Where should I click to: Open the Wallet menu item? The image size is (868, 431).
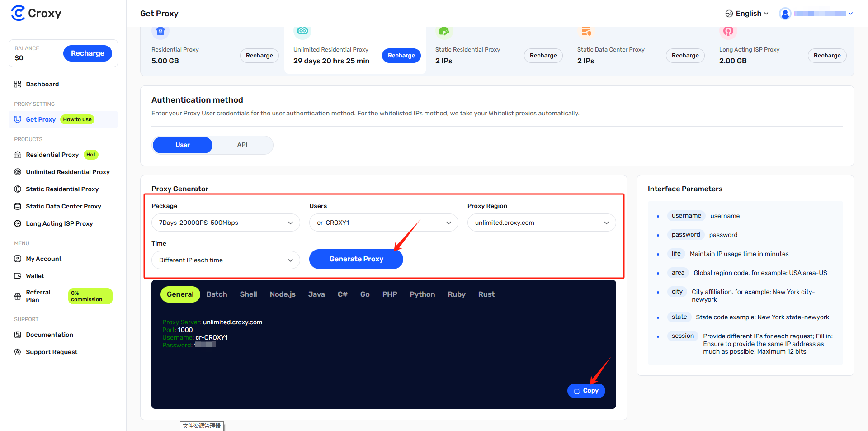[x=63, y=276]
